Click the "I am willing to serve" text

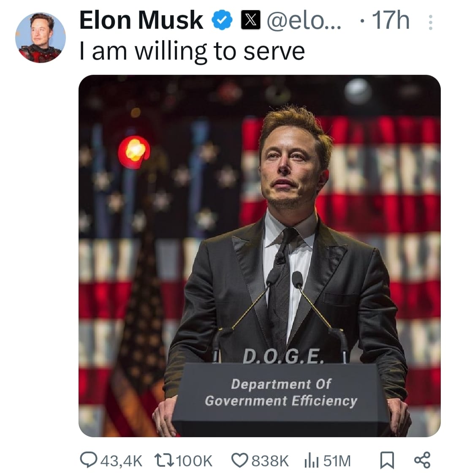(x=192, y=52)
